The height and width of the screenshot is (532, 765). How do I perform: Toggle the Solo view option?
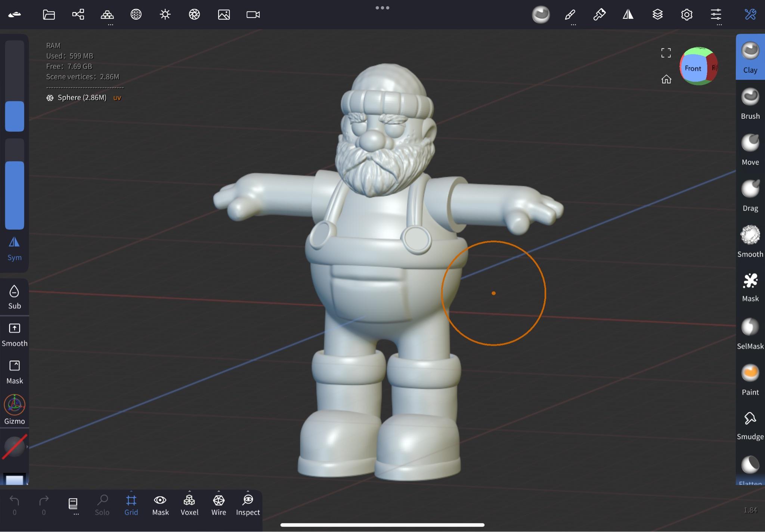(x=102, y=505)
